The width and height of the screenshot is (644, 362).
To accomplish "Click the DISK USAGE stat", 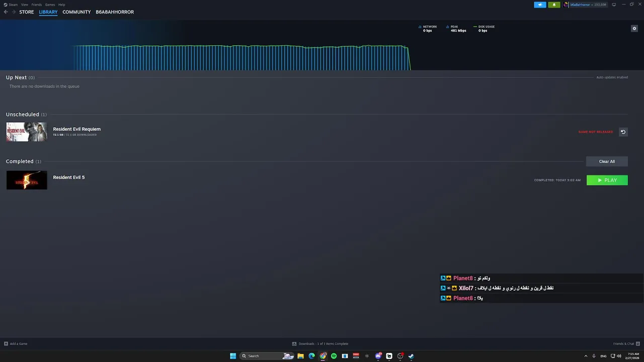I will (x=484, y=29).
